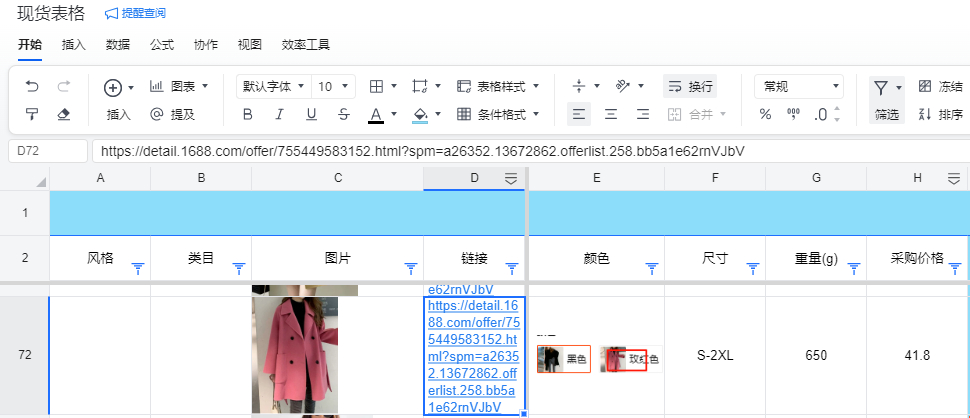
Task: Toggle bold formatting
Action: (247, 114)
